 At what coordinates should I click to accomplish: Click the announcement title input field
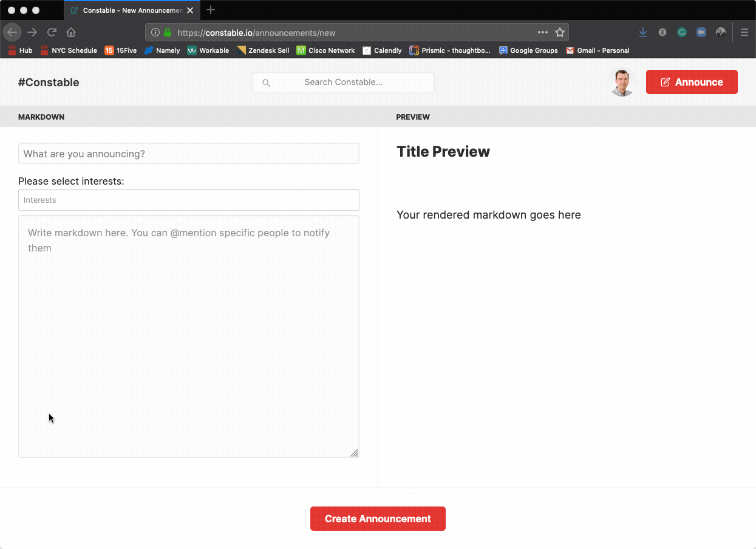pos(188,153)
